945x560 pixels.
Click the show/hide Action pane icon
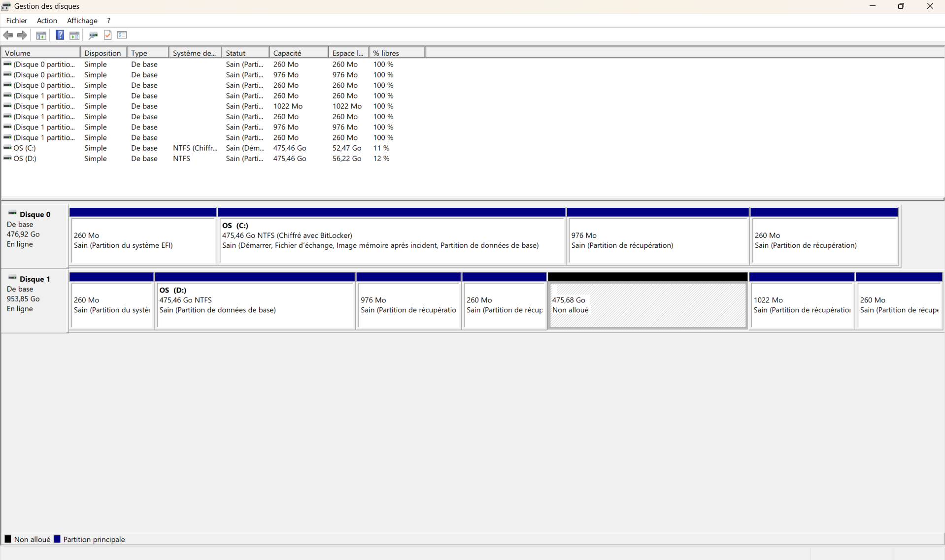74,35
